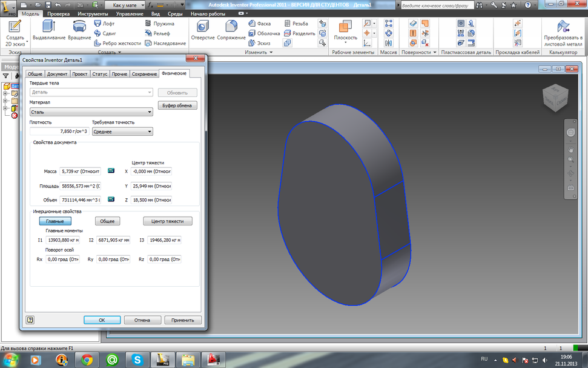Click the Выдавливание (Extrude) tool icon
This screenshot has height=368, width=588.
pos(49,27)
